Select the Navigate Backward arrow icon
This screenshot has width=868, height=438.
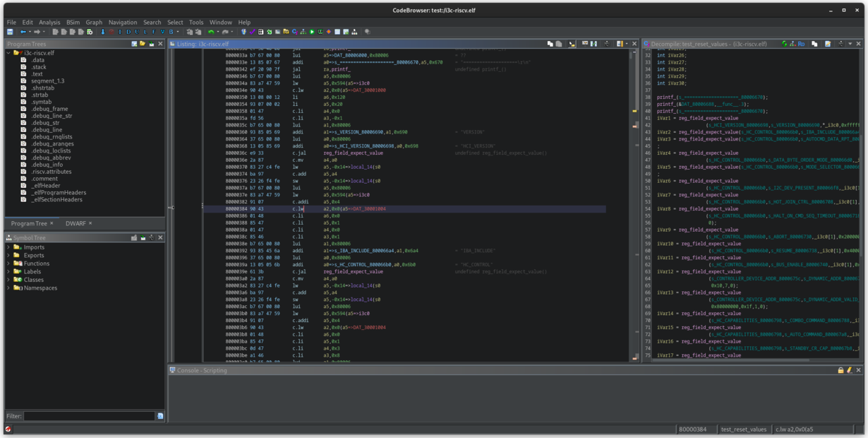pyautogui.click(x=24, y=32)
